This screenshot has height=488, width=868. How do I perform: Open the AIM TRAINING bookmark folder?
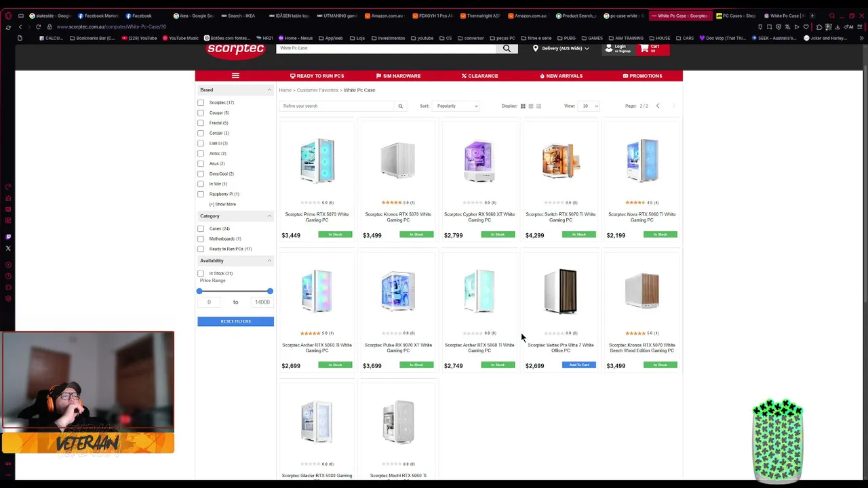pyautogui.click(x=626, y=38)
